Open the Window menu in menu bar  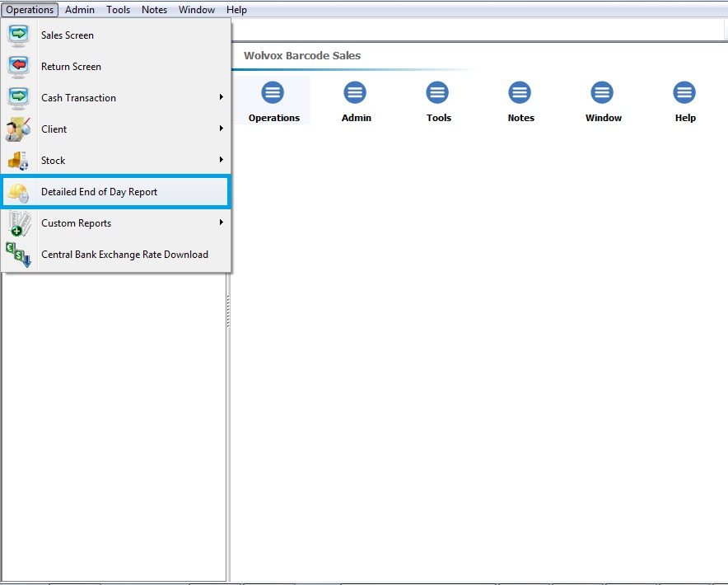point(197,10)
